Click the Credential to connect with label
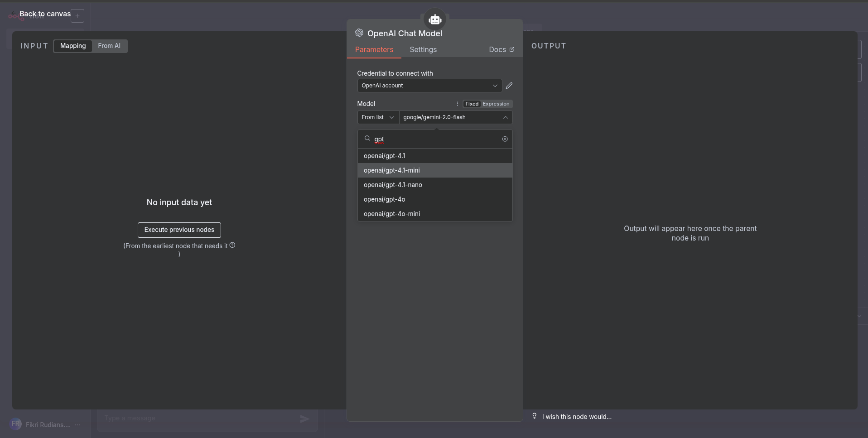This screenshot has height=438, width=868. click(395, 73)
